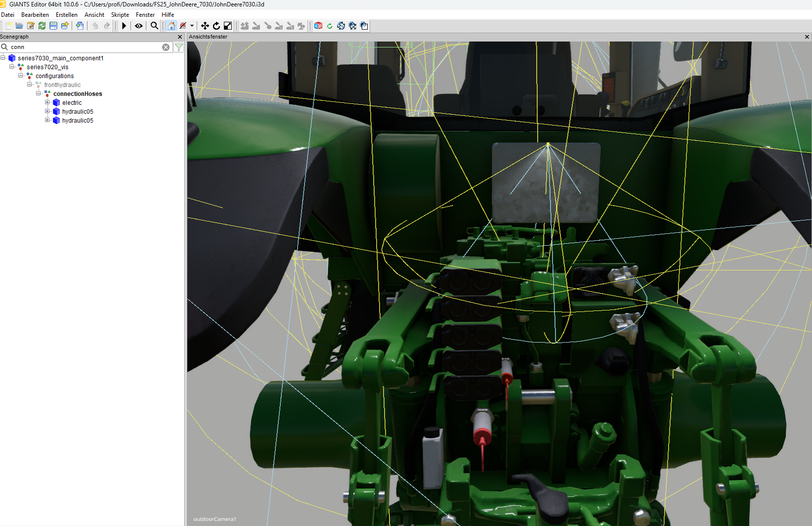The height and width of the screenshot is (526, 812).
Task: Toggle the Scenegraph filter funnel
Action: pyautogui.click(x=179, y=47)
